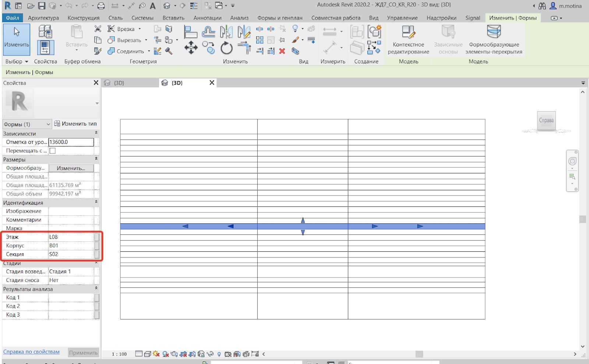Select the Array tool
Screen dimensions: 589x364
[x=260, y=40]
